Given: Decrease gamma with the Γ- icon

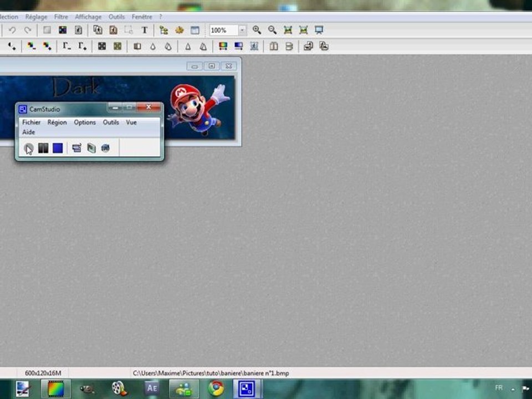Looking at the screenshot, I should click(66, 46).
